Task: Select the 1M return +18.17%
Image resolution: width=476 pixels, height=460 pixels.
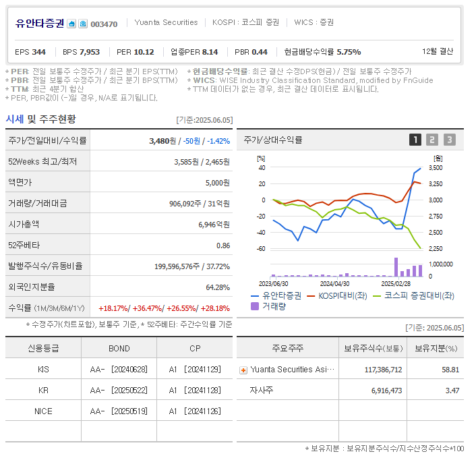Action: (x=113, y=308)
